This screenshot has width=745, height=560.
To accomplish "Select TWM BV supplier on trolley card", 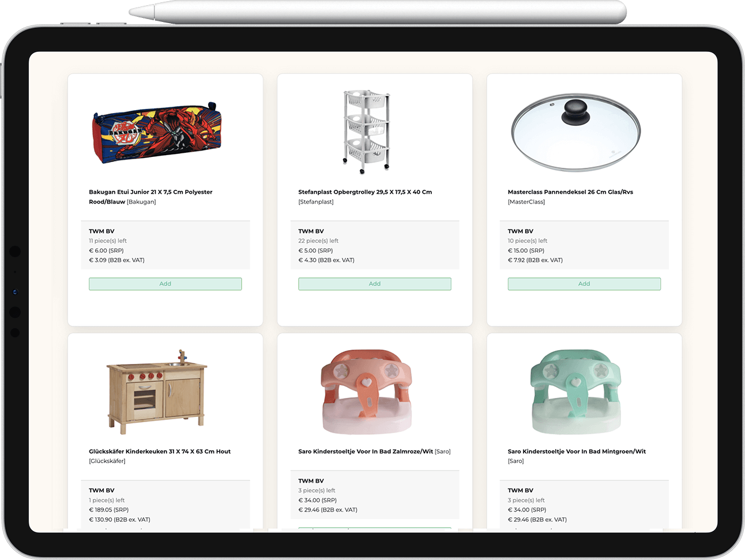I will tap(311, 231).
